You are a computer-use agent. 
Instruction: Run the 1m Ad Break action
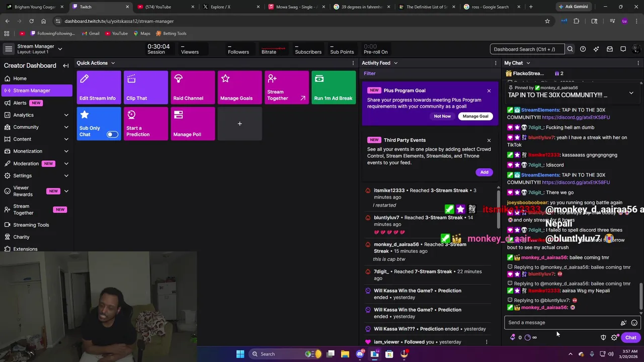[334, 87]
